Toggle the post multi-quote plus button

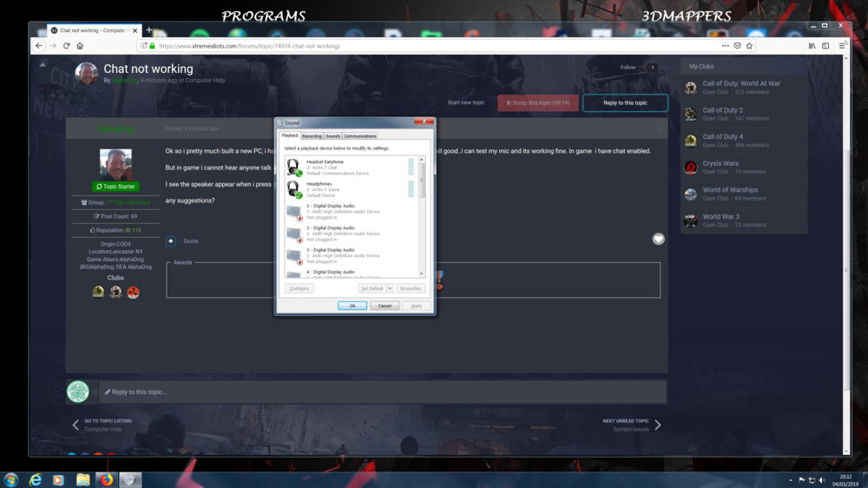click(171, 241)
